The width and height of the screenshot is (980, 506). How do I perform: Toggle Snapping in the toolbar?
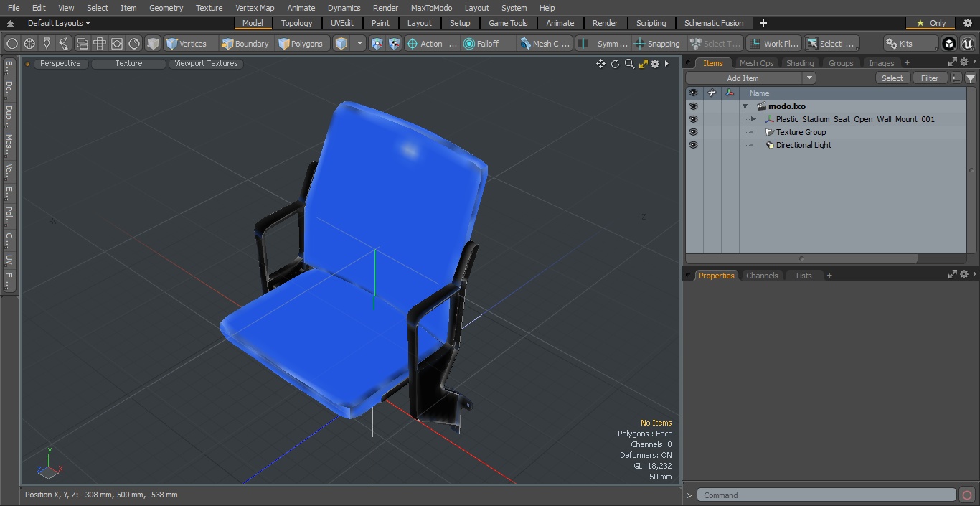tap(656, 44)
